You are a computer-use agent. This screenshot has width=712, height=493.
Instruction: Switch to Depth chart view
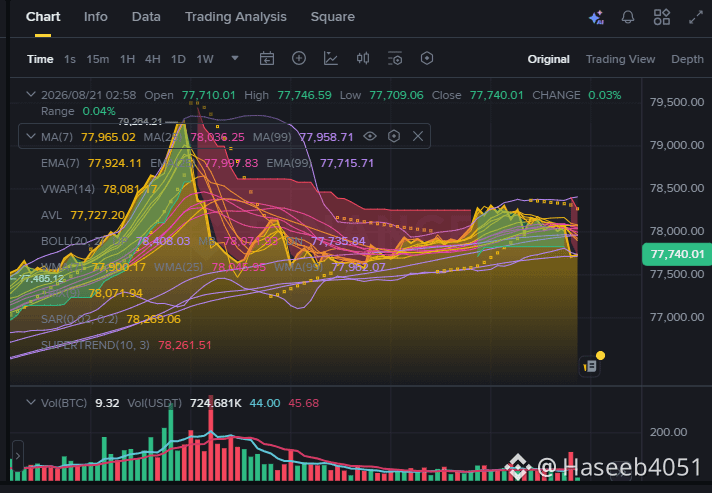(x=687, y=59)
